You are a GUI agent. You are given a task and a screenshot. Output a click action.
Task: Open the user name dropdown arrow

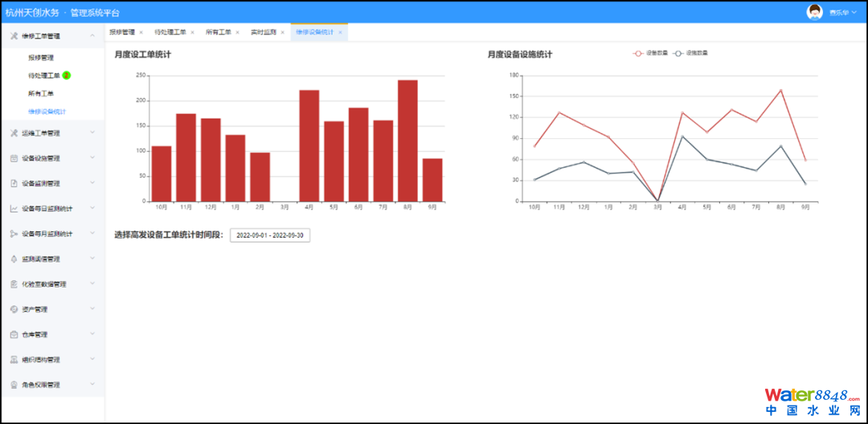tap(854, 13)
